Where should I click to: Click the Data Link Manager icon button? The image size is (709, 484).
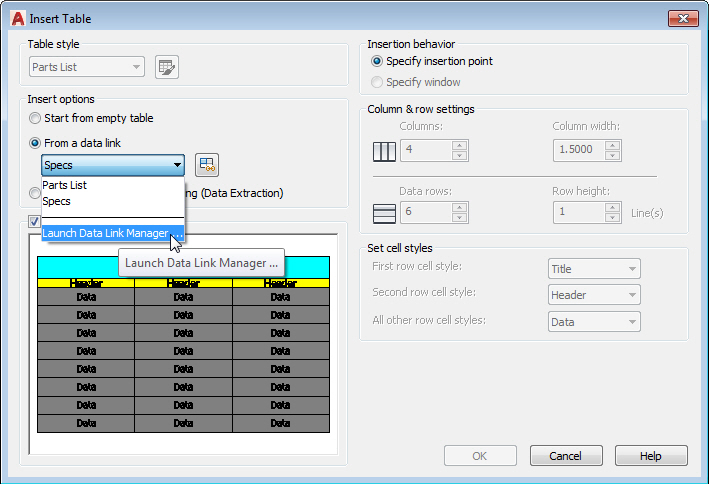207,165
